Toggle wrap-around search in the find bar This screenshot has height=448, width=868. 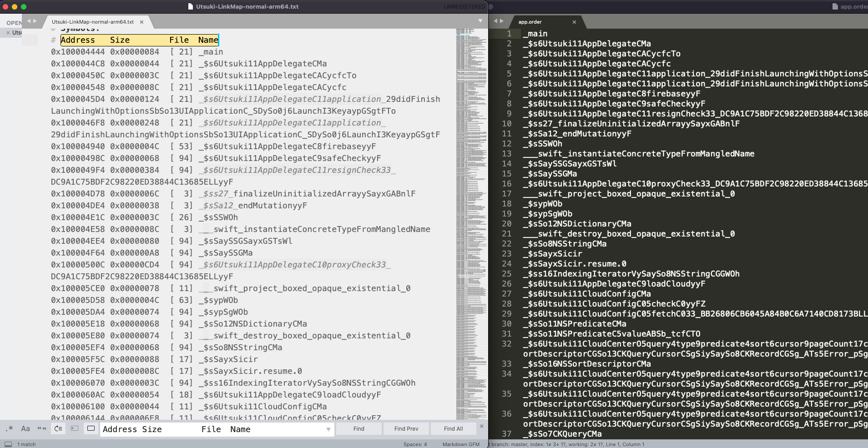(58, 428)
